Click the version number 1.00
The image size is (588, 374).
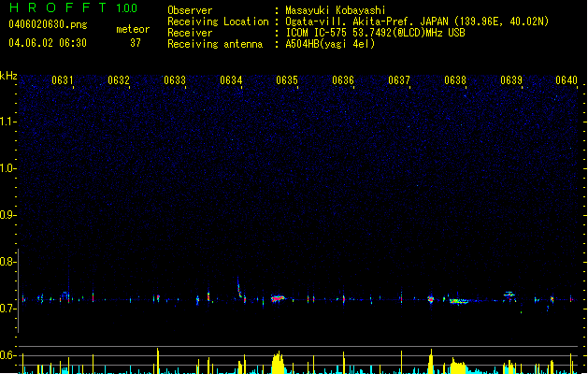click(127, 8)
